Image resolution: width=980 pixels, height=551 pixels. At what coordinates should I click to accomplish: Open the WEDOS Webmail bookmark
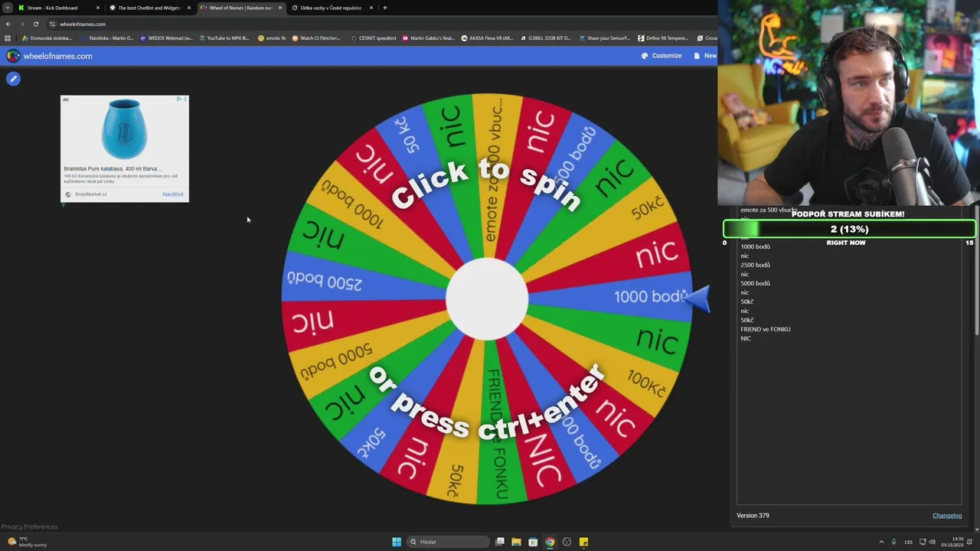[166, 38]
